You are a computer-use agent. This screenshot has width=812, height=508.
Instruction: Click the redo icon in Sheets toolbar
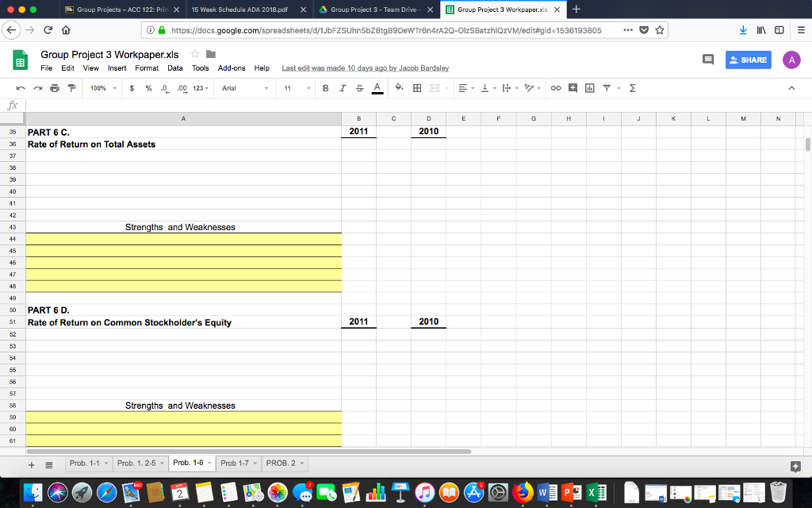click(37, 88)
